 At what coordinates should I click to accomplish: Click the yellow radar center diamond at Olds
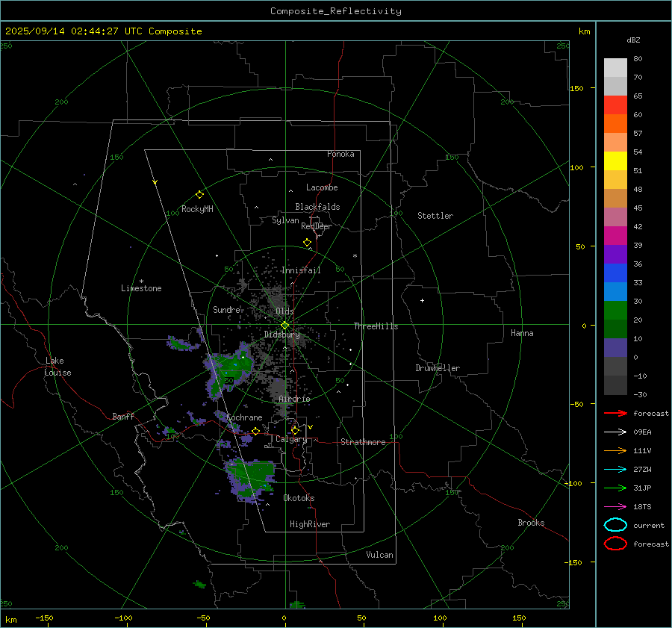tap(284, 326)
